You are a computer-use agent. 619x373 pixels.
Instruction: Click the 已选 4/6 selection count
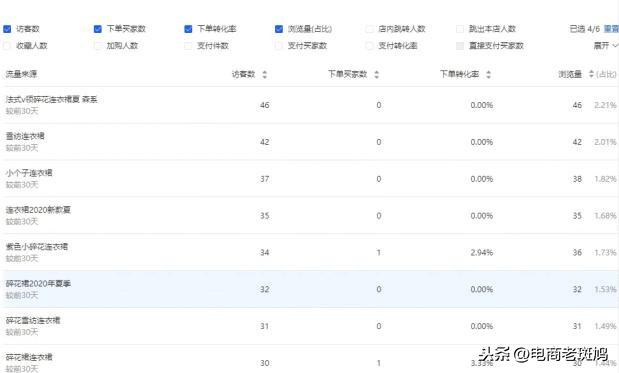(x=585, y=29)
